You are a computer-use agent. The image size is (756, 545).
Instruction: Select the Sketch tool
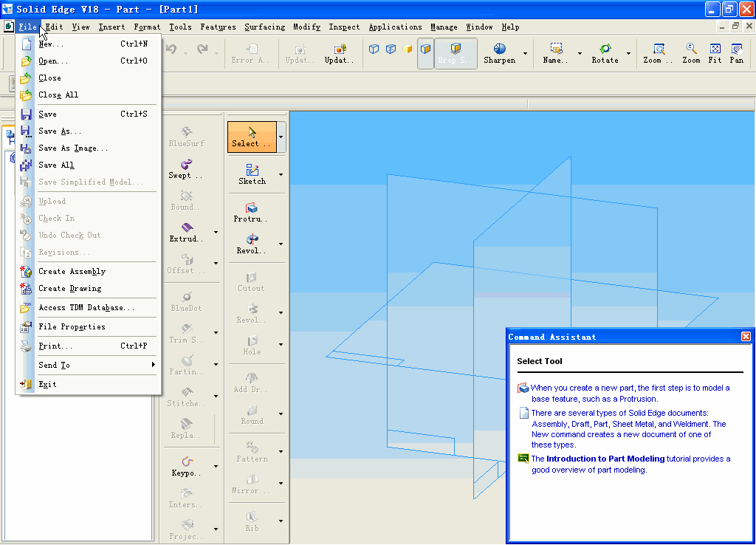click(x=252, y=174)
